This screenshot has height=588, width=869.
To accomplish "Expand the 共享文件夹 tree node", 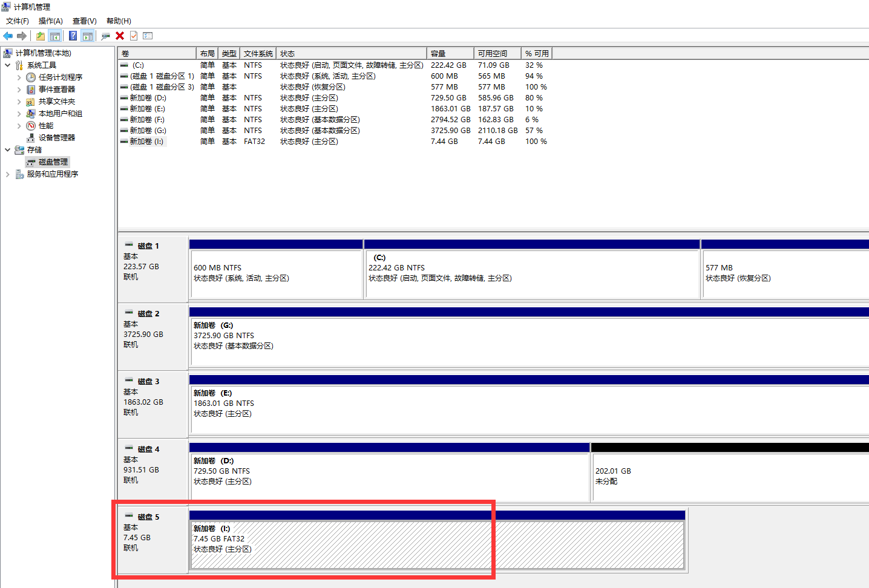I will [x=19, y=102].
